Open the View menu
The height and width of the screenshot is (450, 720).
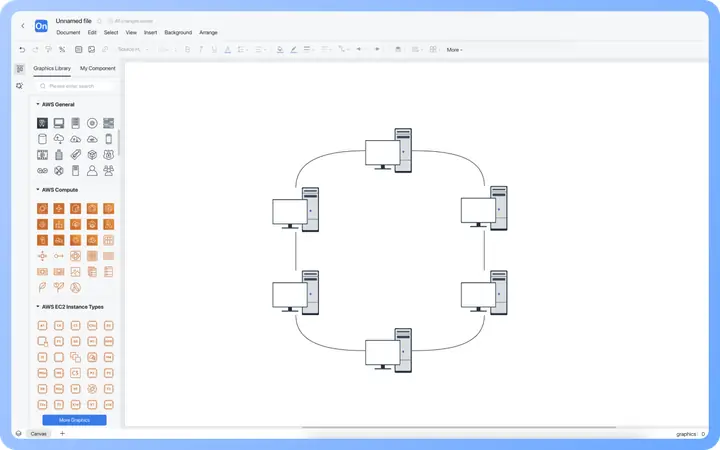131,33
